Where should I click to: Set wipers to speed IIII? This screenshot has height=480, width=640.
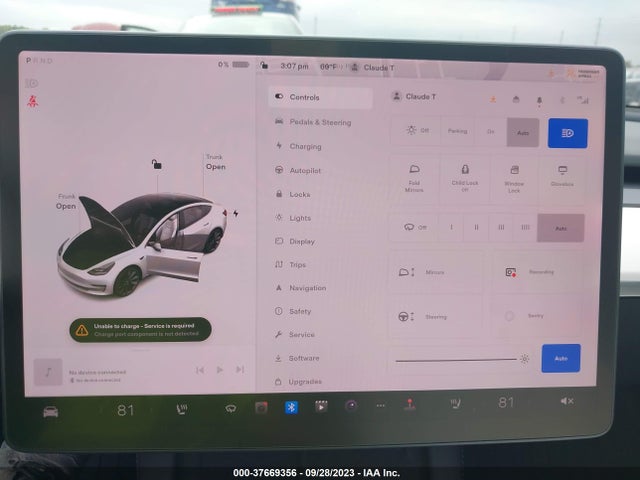tap(525, 227)
